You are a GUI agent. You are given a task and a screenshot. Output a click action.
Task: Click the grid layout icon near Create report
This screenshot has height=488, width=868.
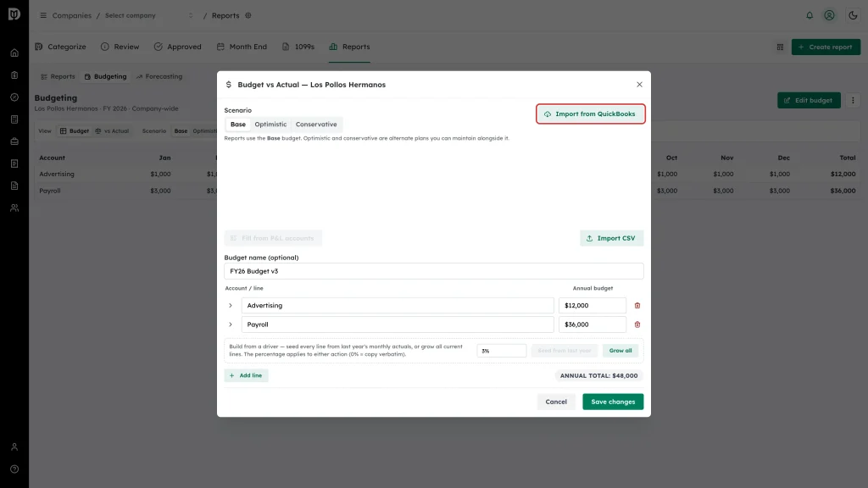pyautogui.click(x=780, y=47)
